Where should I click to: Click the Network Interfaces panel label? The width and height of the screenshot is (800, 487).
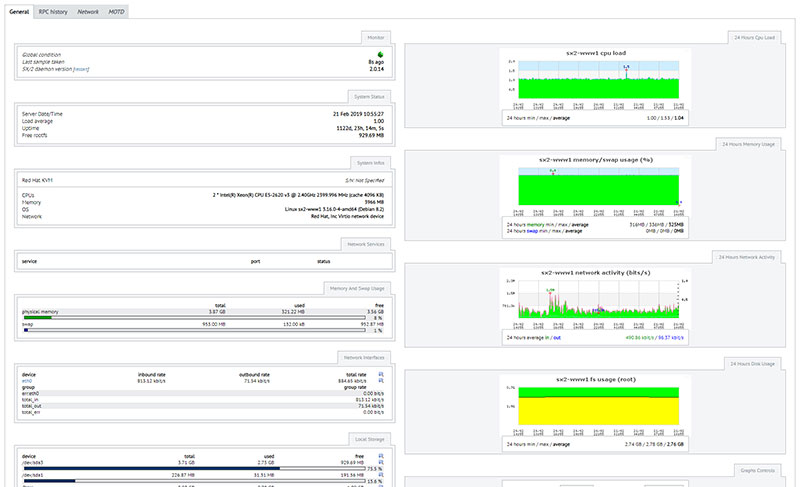[x=364, y=357]
